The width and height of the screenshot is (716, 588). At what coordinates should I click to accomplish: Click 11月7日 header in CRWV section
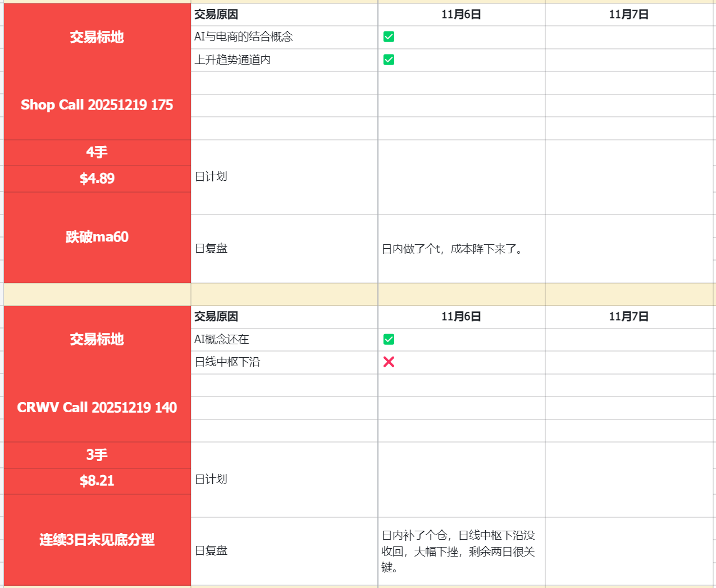629,317
